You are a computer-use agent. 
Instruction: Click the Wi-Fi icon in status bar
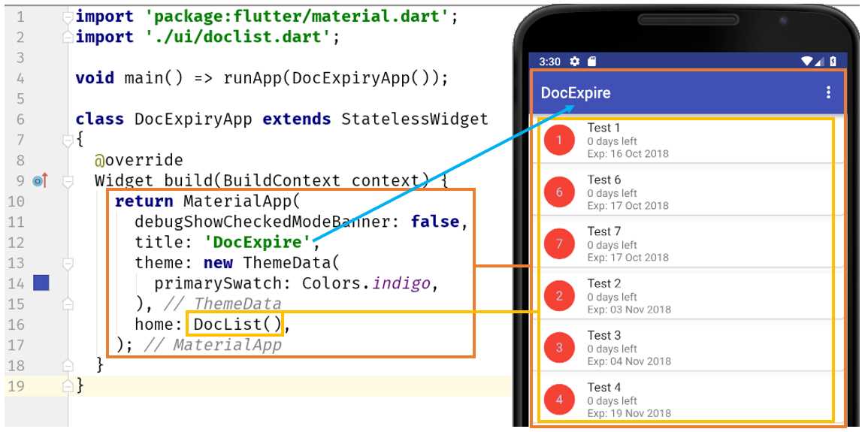coord(806,62)
